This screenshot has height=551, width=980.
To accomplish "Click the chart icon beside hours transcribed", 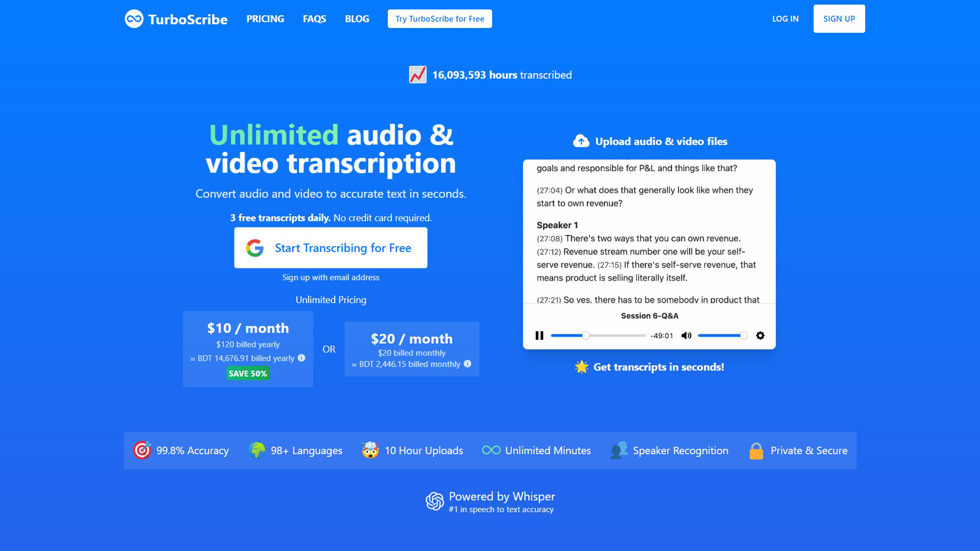I will (x=418, y=74).
